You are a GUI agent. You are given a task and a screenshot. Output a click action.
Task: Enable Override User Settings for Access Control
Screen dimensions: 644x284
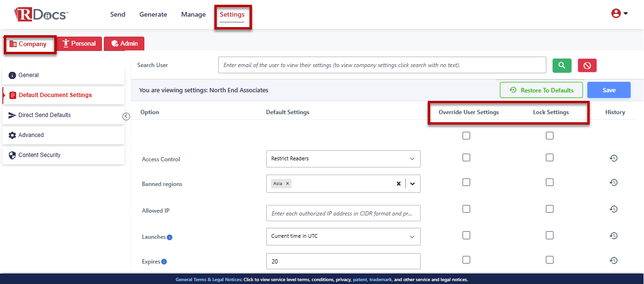(x=466, y=157)
